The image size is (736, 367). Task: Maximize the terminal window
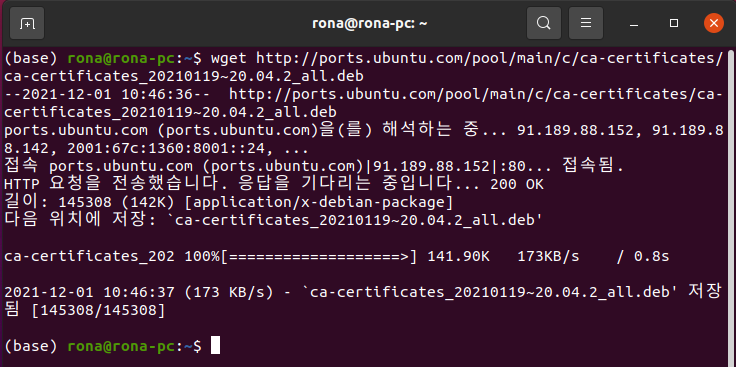tap(674, 23)
